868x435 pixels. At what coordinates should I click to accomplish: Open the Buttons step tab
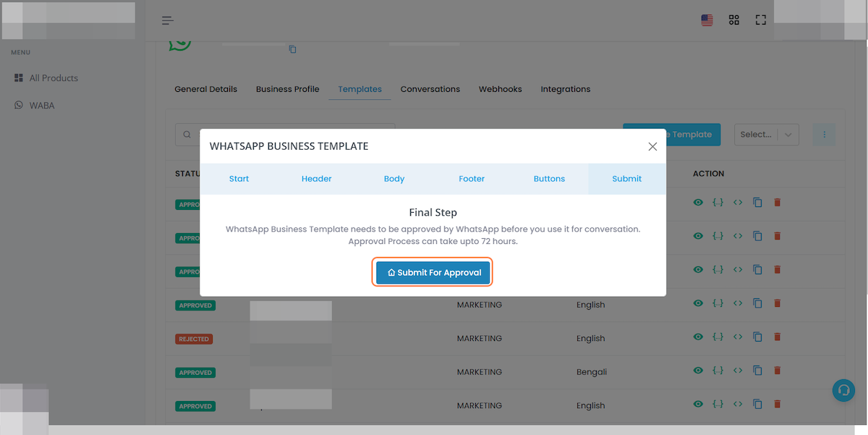pyautogui.click(x=550, y=179)
